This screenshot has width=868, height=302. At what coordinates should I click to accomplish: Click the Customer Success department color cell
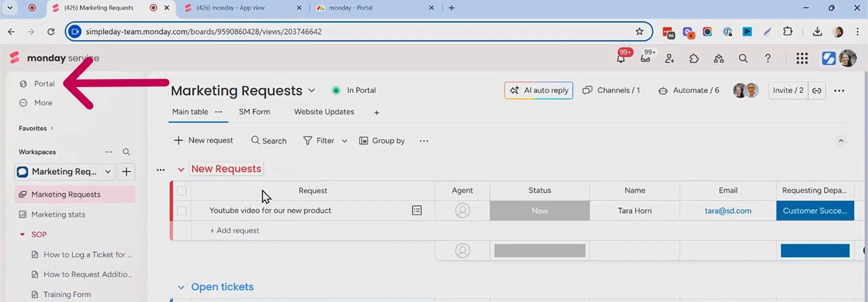[x=814, y=211]
